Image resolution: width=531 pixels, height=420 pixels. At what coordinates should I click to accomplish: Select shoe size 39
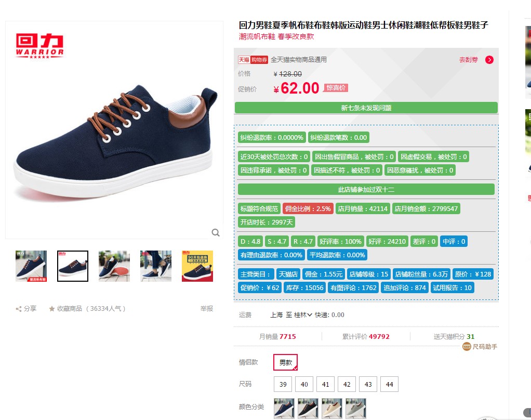(x=283, y=385)
